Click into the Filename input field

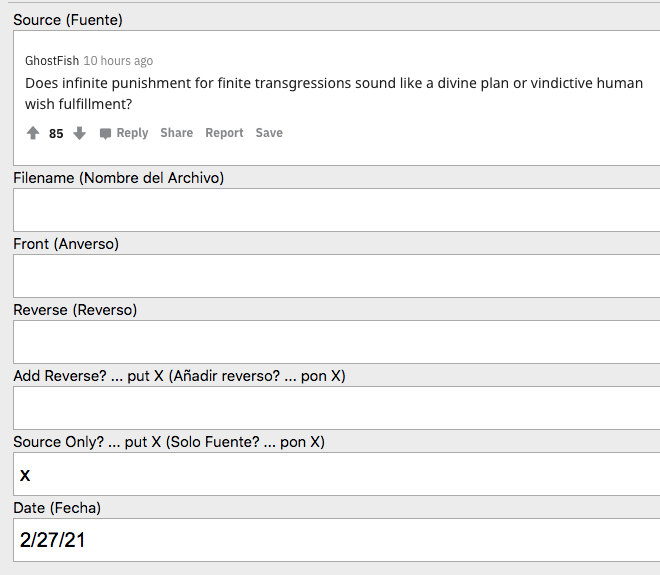tap(336, 210)
